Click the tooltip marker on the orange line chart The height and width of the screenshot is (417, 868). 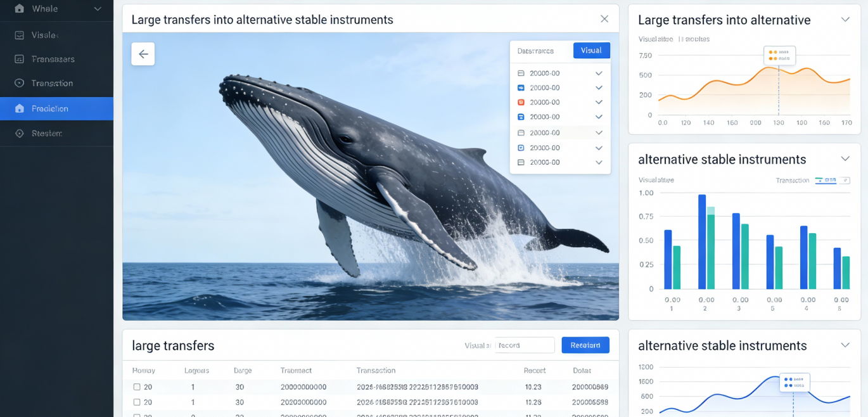[x=779, y=55]
